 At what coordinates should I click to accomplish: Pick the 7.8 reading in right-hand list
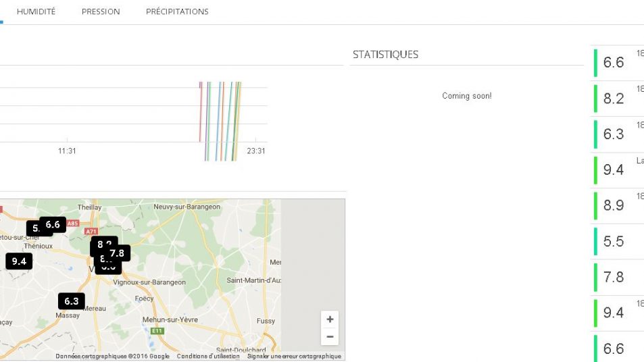[614, 278]
